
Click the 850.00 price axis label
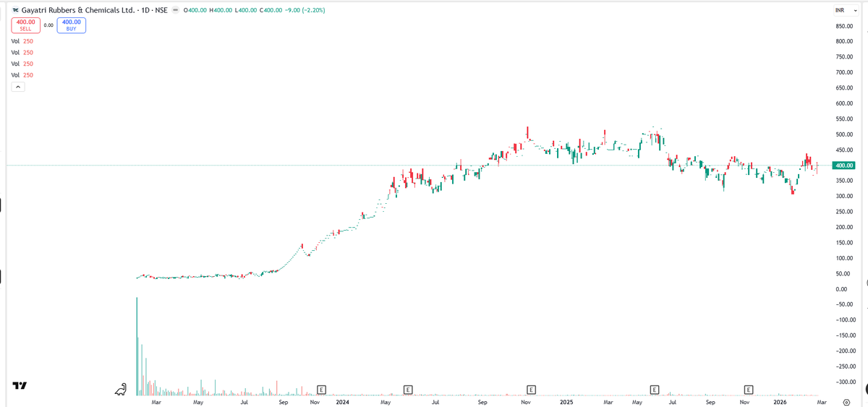843,26
